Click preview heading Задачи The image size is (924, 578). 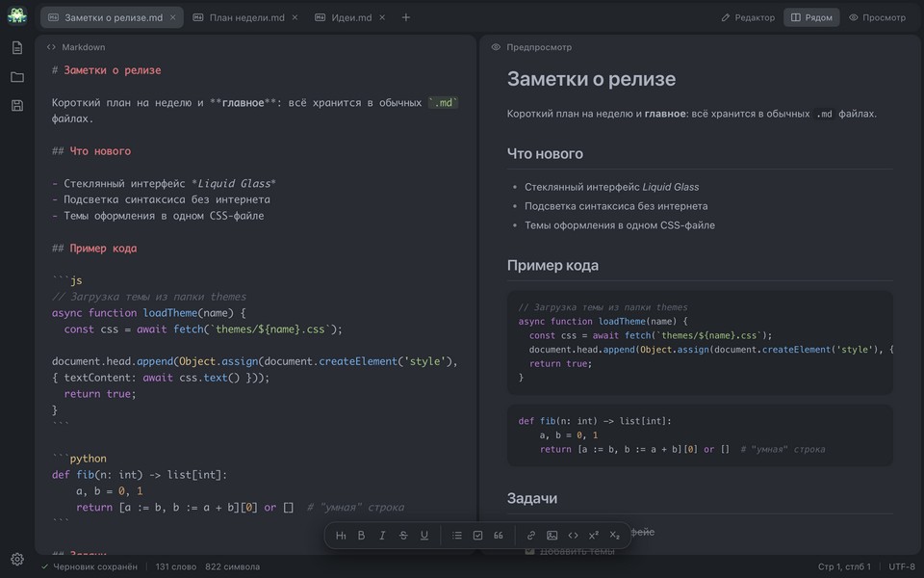(532, 498)
